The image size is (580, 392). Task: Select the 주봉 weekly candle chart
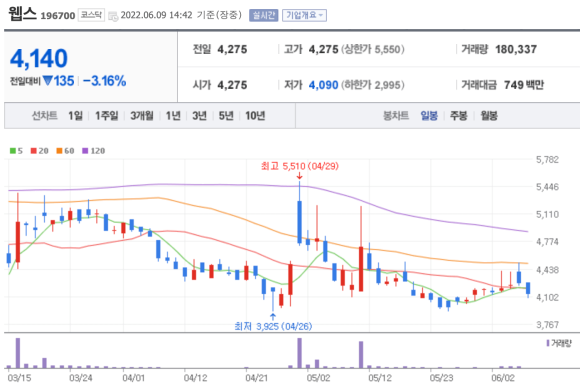(x=459, y=116)
